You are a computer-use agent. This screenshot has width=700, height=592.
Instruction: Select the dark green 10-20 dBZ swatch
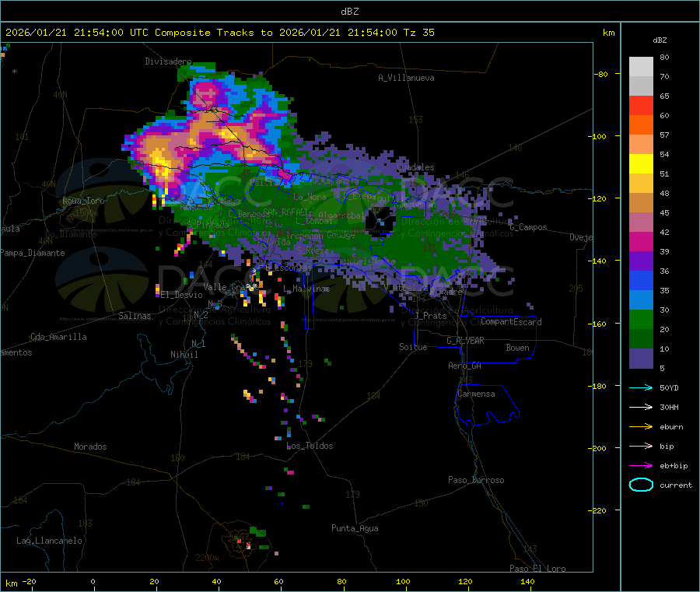[x=641, y=339]
